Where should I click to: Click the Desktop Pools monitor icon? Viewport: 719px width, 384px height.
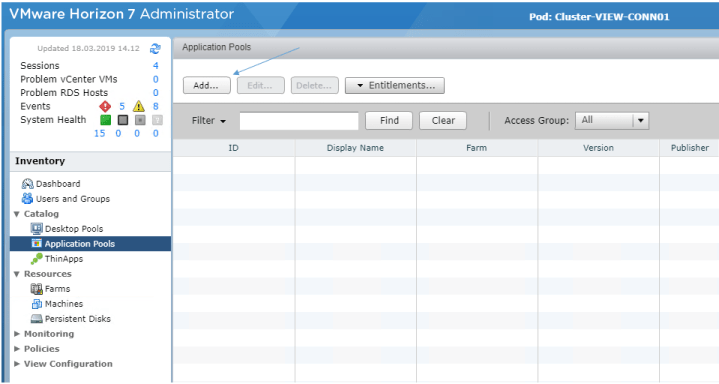[x=36, y=228]
